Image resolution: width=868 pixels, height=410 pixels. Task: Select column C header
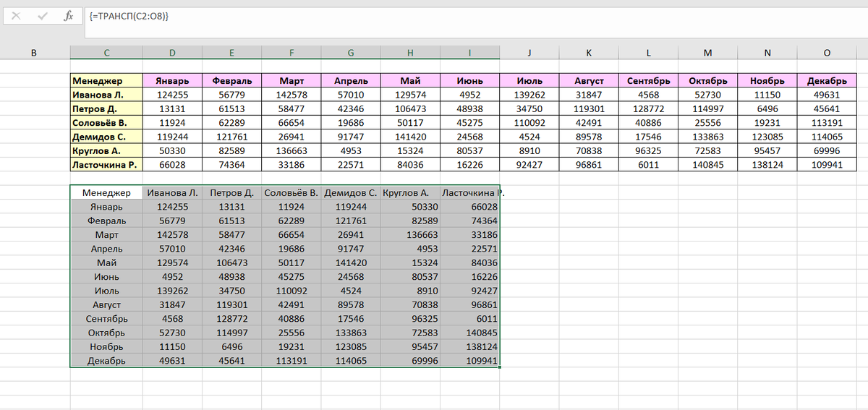[x=106, y=52]
